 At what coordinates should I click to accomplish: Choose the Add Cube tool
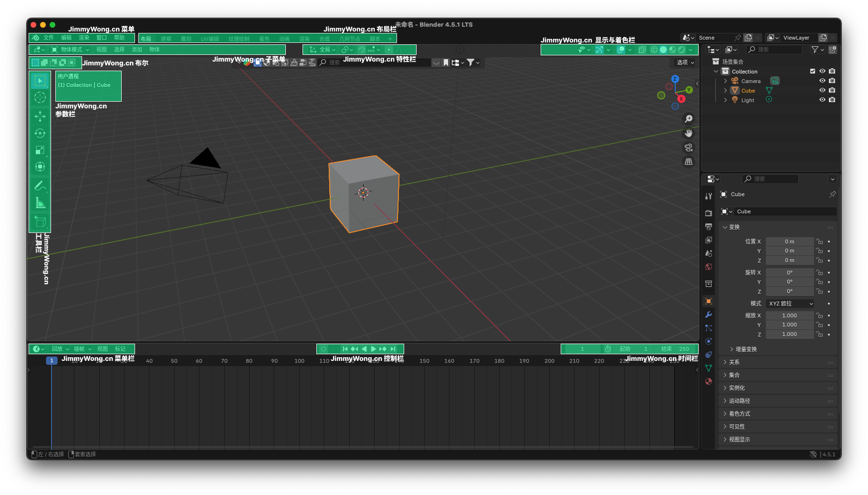tap(40, 221)
